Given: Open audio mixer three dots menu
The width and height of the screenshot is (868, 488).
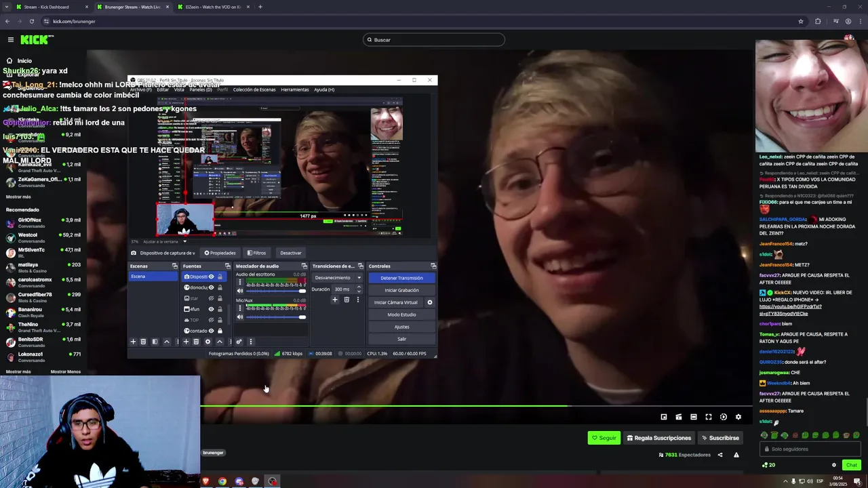Looking at the screenshot, I should (251, 342).
